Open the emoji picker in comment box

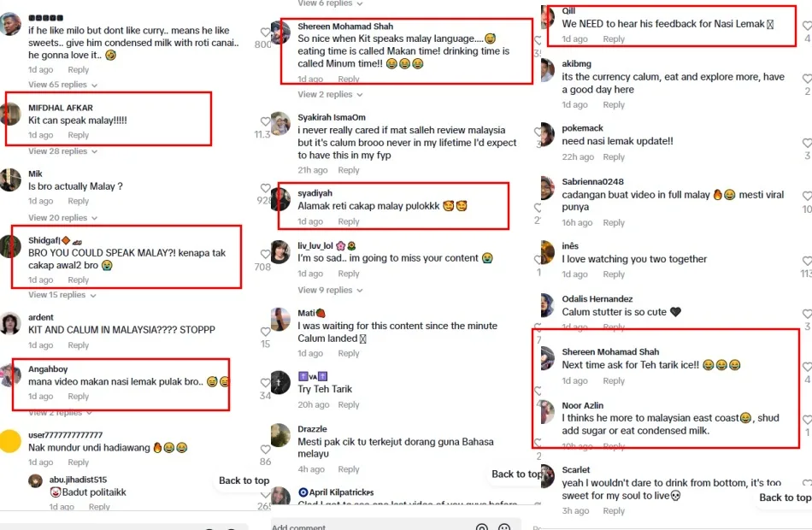[x=504, y=527]
